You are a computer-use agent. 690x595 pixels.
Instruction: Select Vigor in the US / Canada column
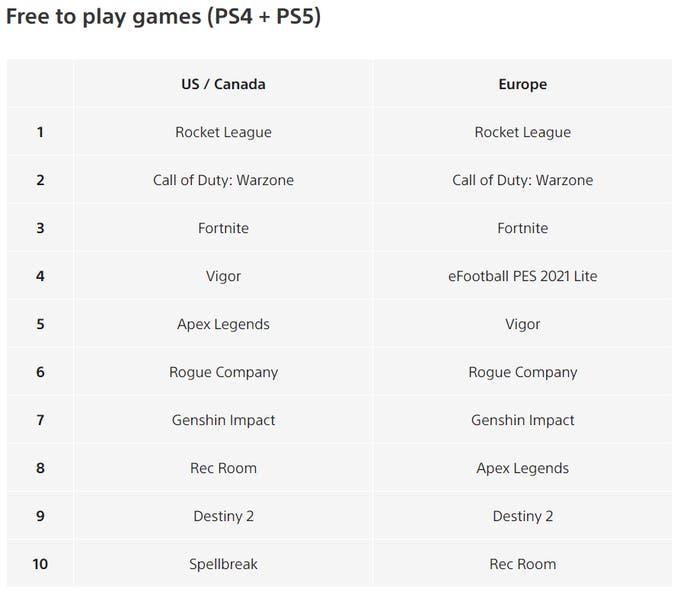pos(223,276)
